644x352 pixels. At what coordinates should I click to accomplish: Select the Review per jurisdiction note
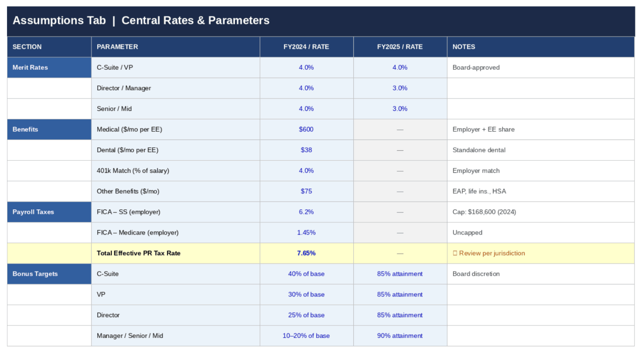pos(492,253)
